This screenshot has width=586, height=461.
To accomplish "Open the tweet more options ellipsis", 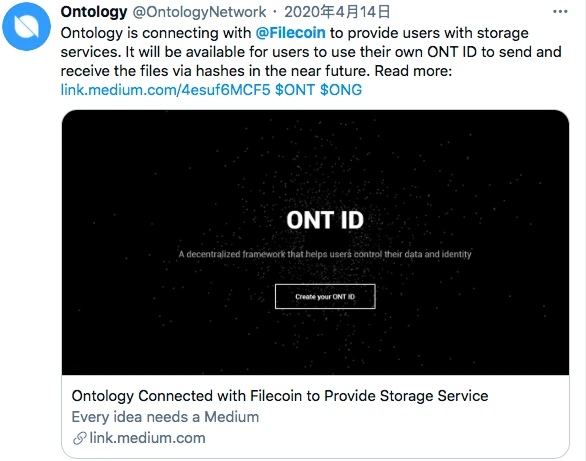I will (560, 12).
